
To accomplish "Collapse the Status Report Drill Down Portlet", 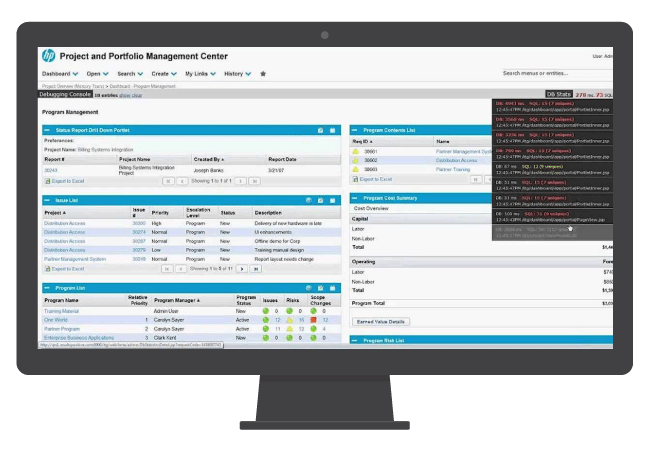I will (x=47, y=130).
